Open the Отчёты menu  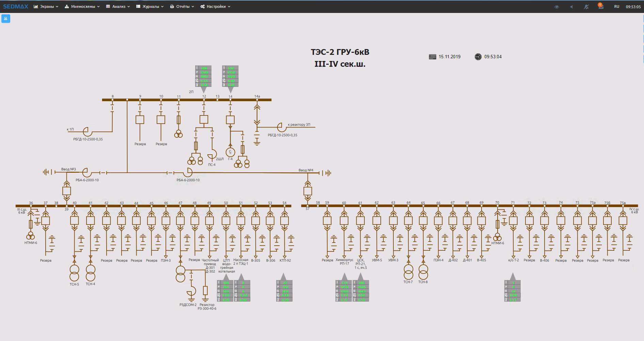coord(182,6)
